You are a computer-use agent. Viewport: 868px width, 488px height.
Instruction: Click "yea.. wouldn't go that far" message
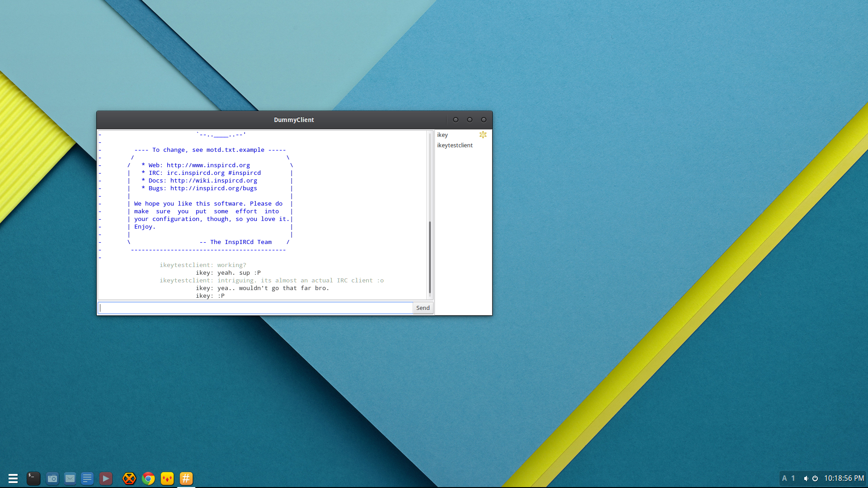273,288
